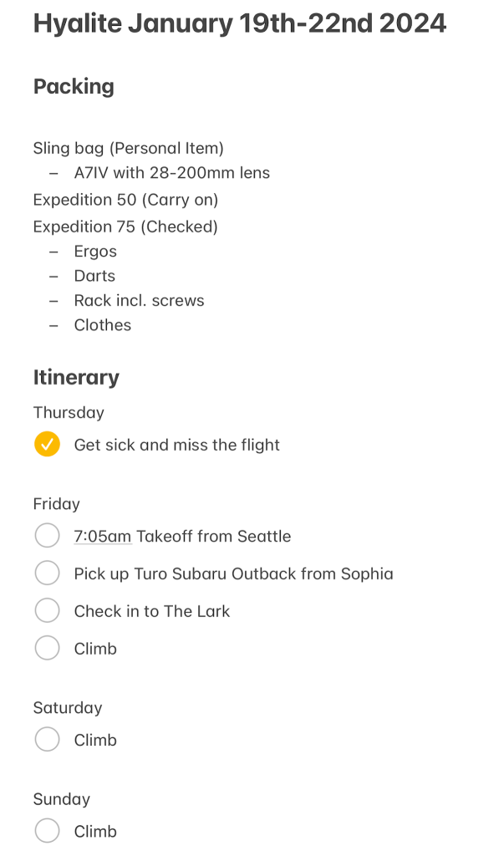Mark Turo Subaru Outback pickup as done
Screen dimensions: 504x856
48,573
